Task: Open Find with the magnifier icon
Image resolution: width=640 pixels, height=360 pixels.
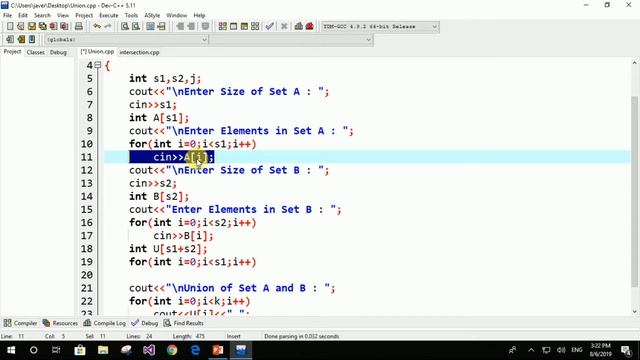Action: pyautogui.click(x=125, y=27)
